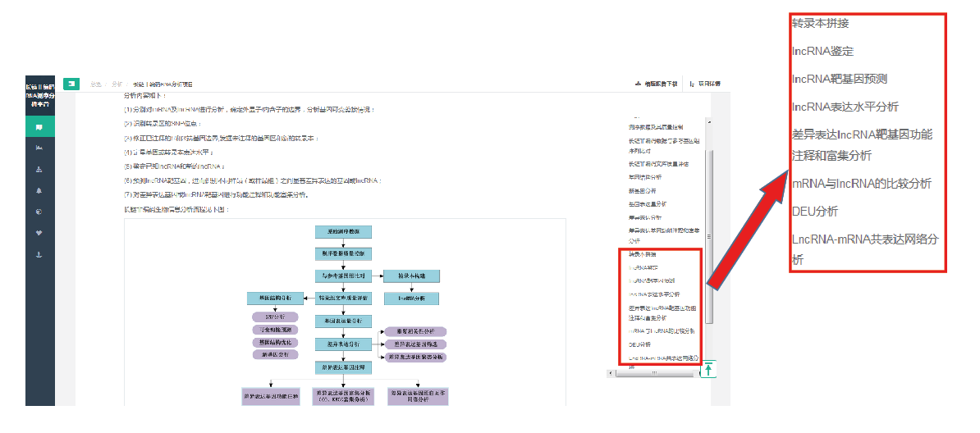Click the 分析 breadcrumb link
The width and height of the screenshot is (980, 433).
coord(117,84)
